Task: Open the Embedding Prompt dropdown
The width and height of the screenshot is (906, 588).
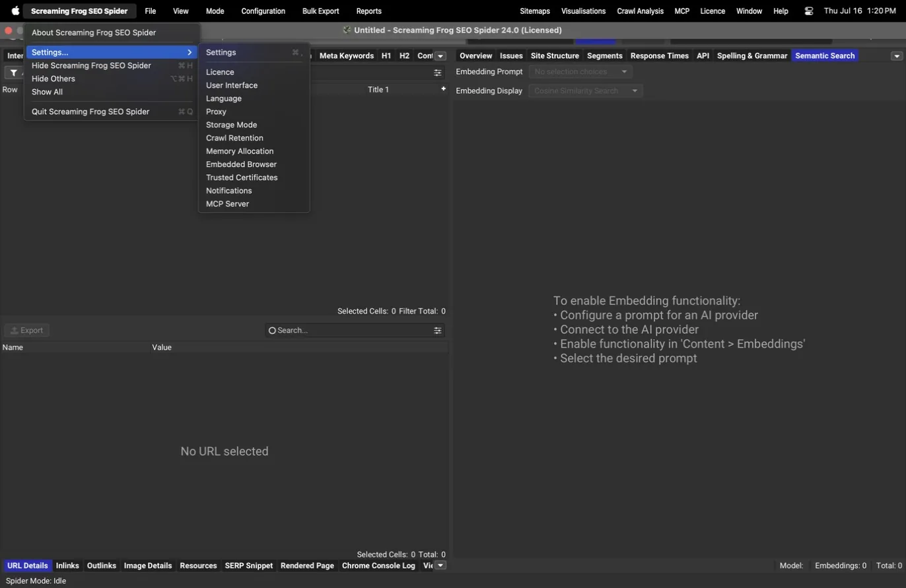Action: (580, 71)
